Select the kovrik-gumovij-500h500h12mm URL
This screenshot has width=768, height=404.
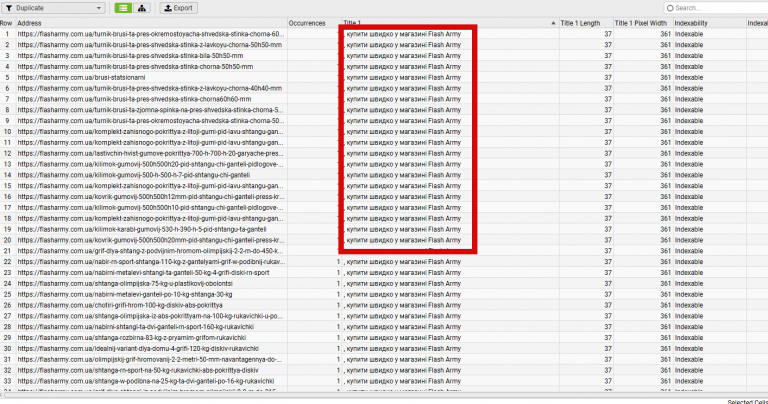151,196
